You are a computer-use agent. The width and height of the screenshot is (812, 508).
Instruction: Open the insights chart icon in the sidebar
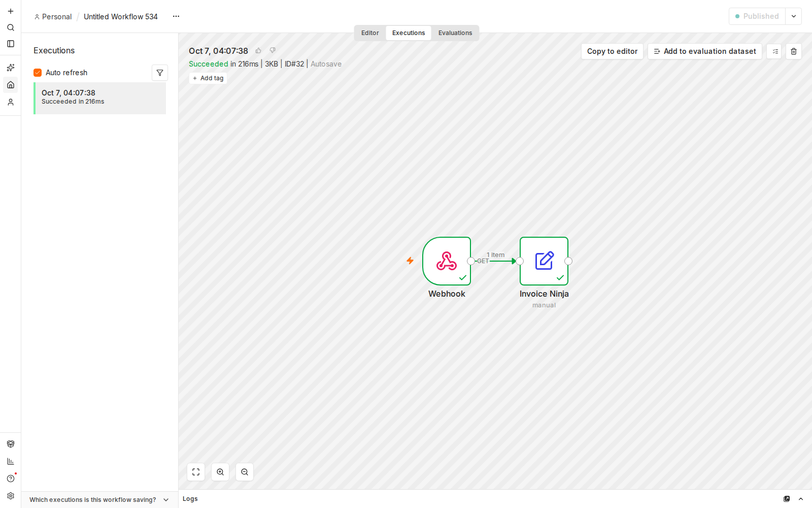11,461
